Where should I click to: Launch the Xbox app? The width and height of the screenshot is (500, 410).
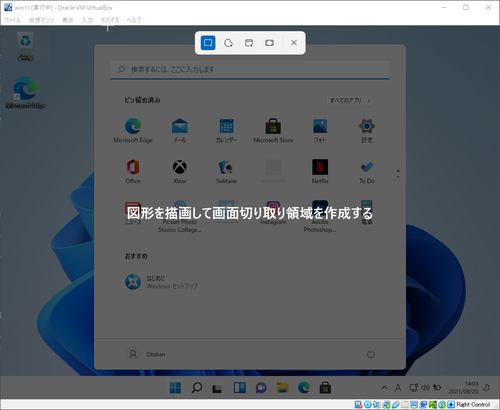(180, 171)
